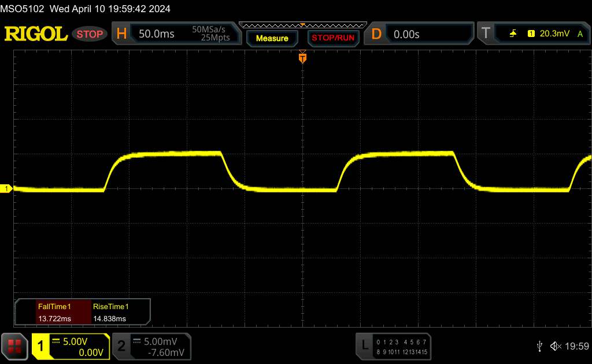Screen dimensions: 592x364
Task: Click the 13.722ms fall time value
Action: (55, 319)
